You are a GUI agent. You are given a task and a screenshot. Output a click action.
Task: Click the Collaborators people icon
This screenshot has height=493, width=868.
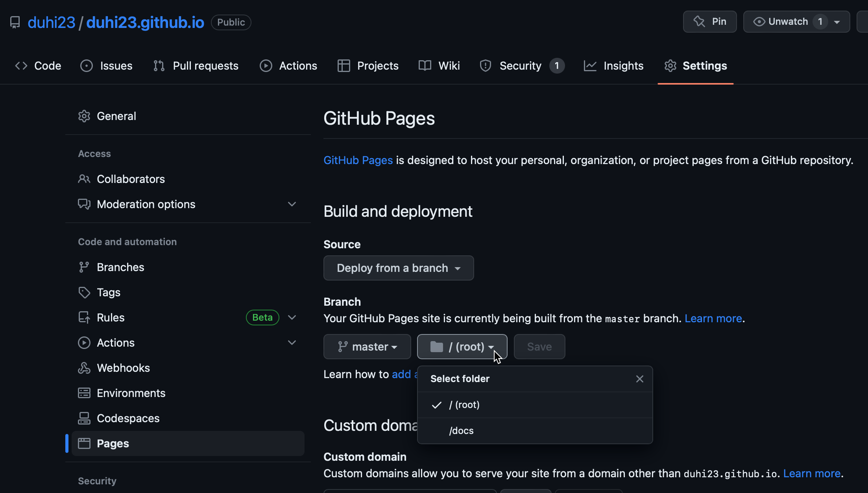tap(84, 179)
